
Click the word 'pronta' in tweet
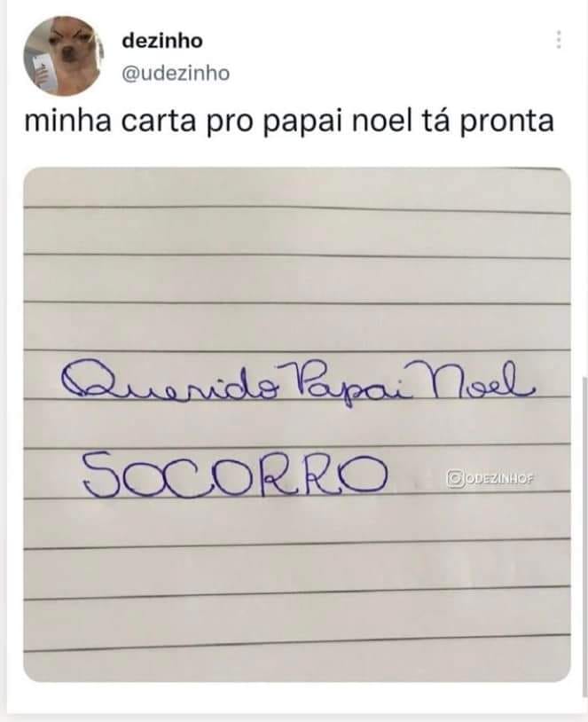[507, 123]
